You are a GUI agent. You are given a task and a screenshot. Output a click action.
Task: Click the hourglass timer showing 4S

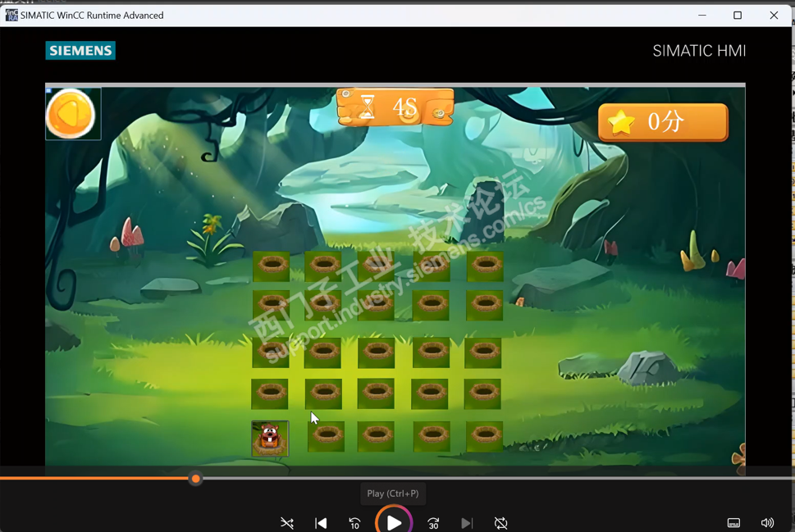click(x=395, y=107)
